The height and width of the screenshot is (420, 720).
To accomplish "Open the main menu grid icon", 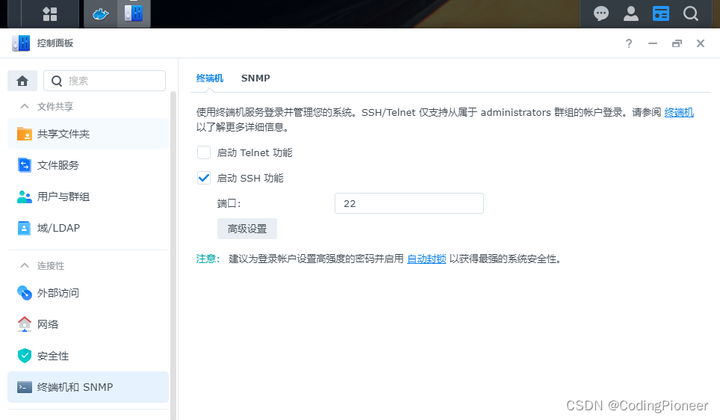I will (50, 14).
